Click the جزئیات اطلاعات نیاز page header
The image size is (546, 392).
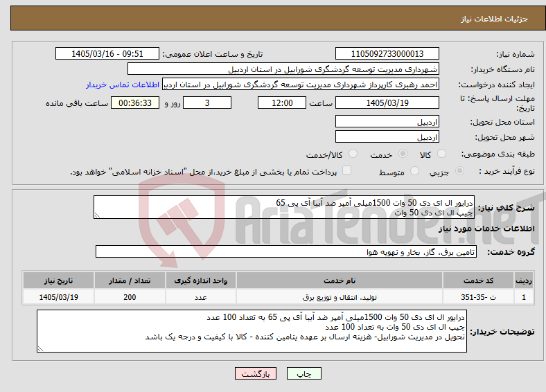tap(494, 19)
